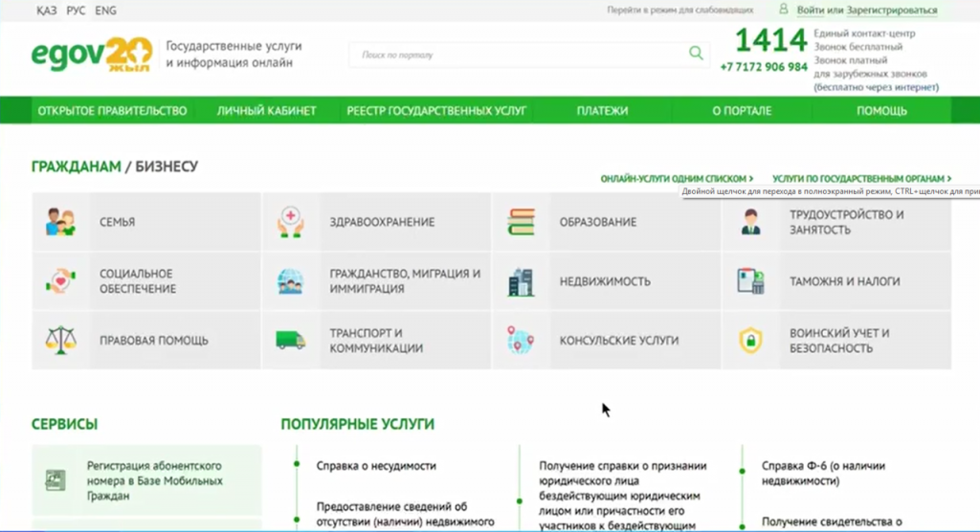This screenshot has width=980, height=532.
Task: Open the О портале menu item
Action: coord(742,111)
